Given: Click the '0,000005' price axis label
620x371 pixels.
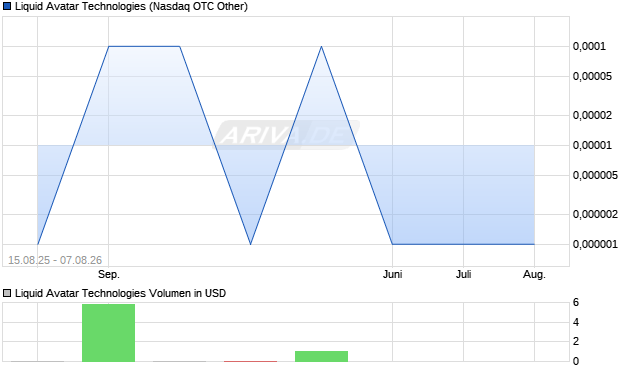Looking at the screenshot, I should (595, 175).
